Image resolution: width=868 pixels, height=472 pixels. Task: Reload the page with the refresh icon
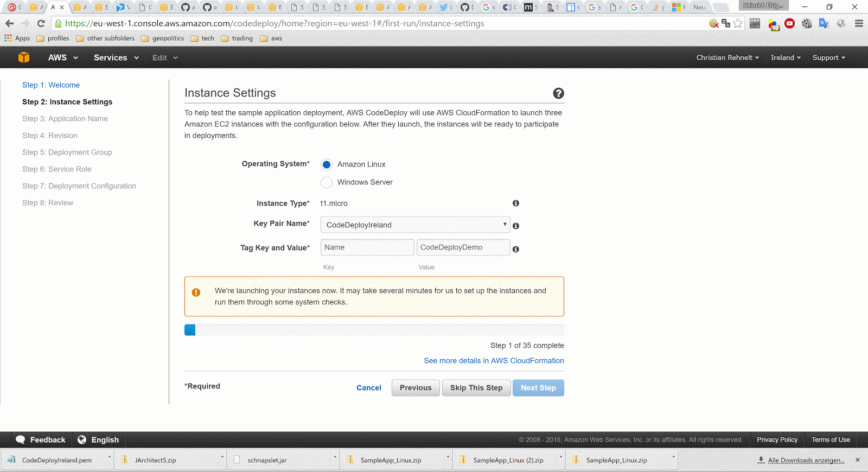click(41, 23)
